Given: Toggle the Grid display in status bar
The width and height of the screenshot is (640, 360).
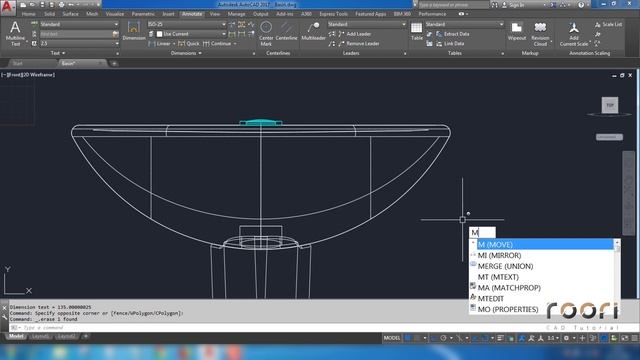Looking at the screenshot, I should tap(408, 338).
